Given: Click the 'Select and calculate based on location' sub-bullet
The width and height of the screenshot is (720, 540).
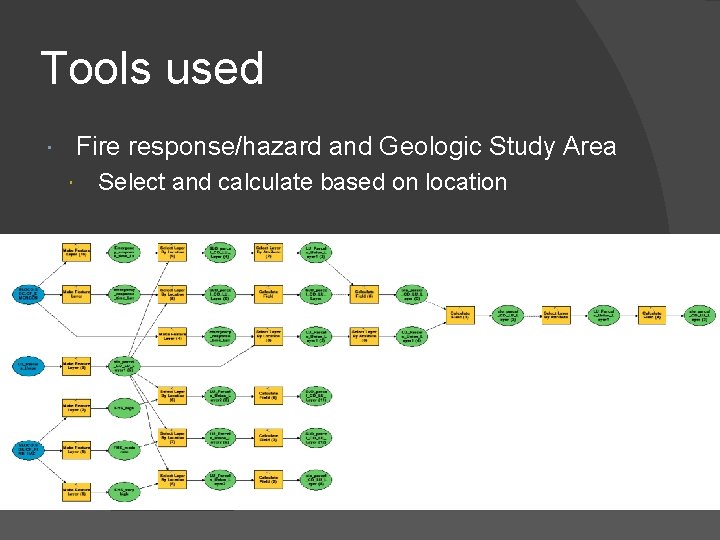Looking at the screenshot, I should [x=303, y=182].
